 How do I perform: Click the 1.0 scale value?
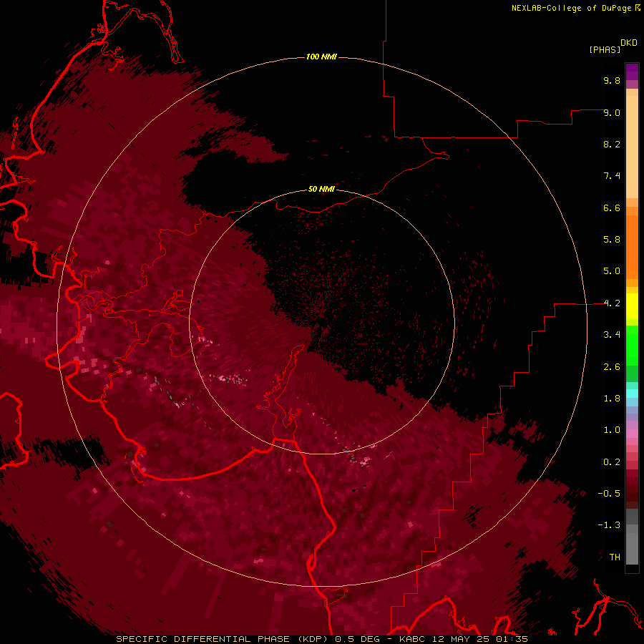coord(612,430)
